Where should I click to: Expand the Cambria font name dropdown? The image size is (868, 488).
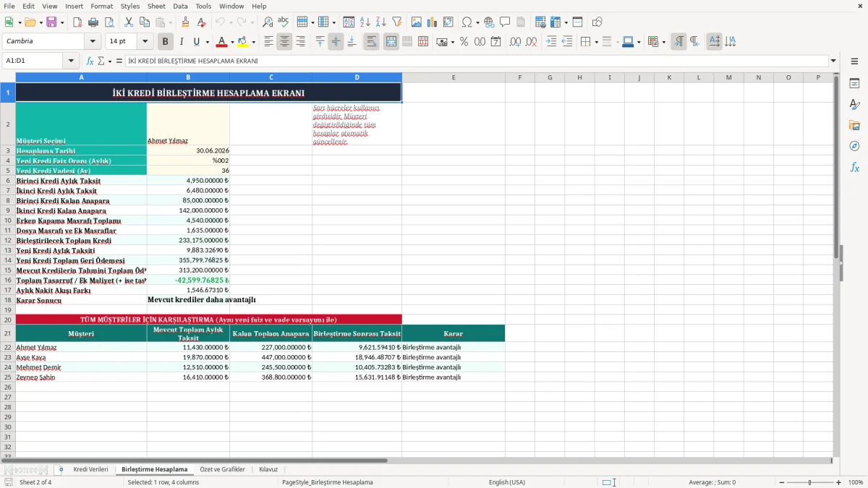pyautogui.click(x=93, y=42)
